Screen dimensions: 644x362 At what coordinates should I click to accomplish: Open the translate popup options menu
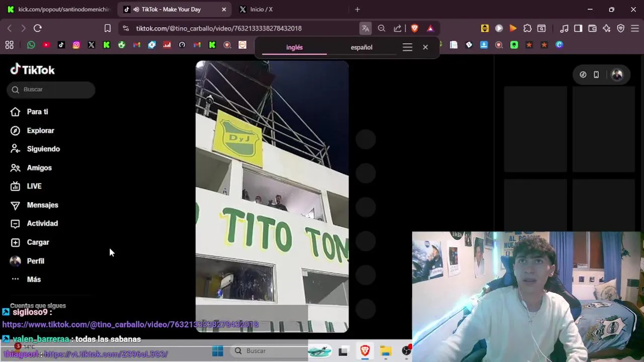point(408,47)
